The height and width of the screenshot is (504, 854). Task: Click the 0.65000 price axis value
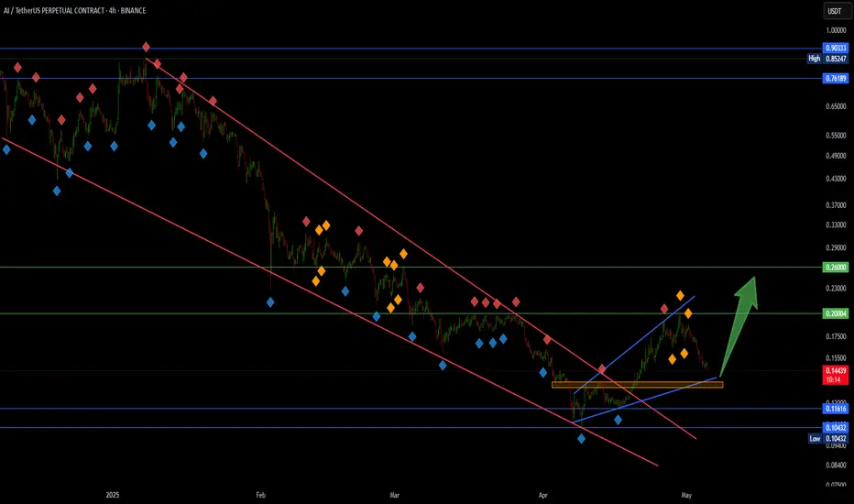point(836,106)
